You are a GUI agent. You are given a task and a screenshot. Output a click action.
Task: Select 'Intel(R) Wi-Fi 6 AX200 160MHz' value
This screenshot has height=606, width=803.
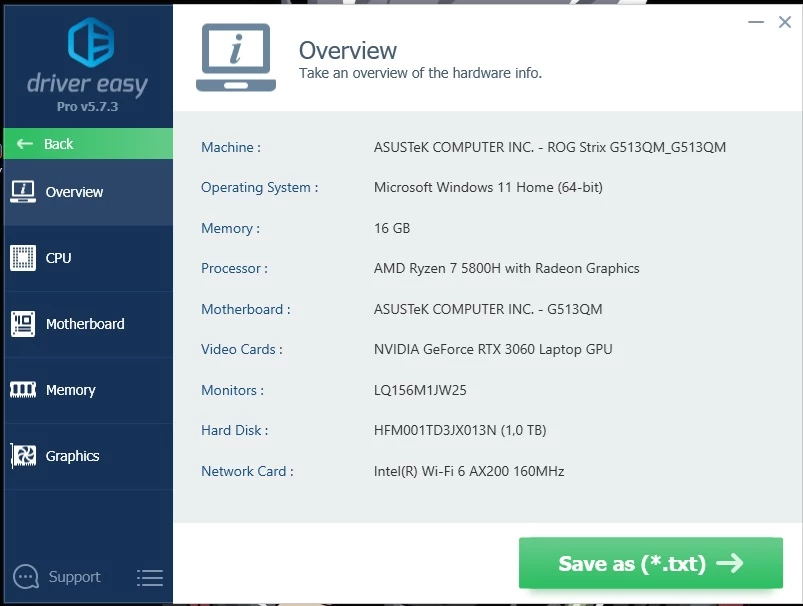point(469,471)
